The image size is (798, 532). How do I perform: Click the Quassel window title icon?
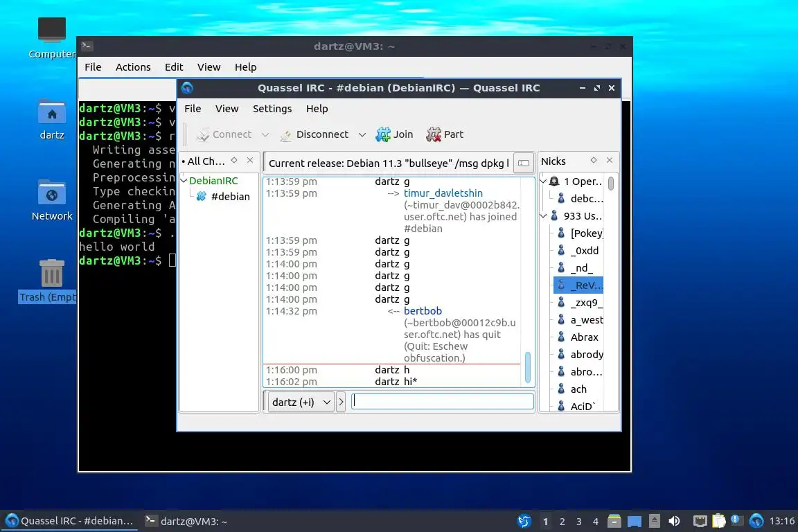point(187,87)
